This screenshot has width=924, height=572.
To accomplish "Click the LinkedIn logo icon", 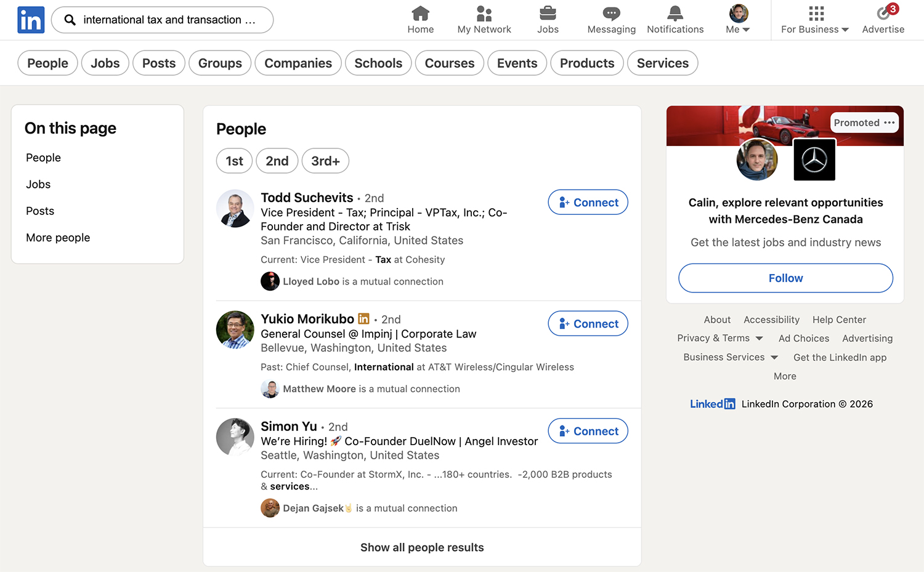I will pyautogui.click(x=31, y=20).
